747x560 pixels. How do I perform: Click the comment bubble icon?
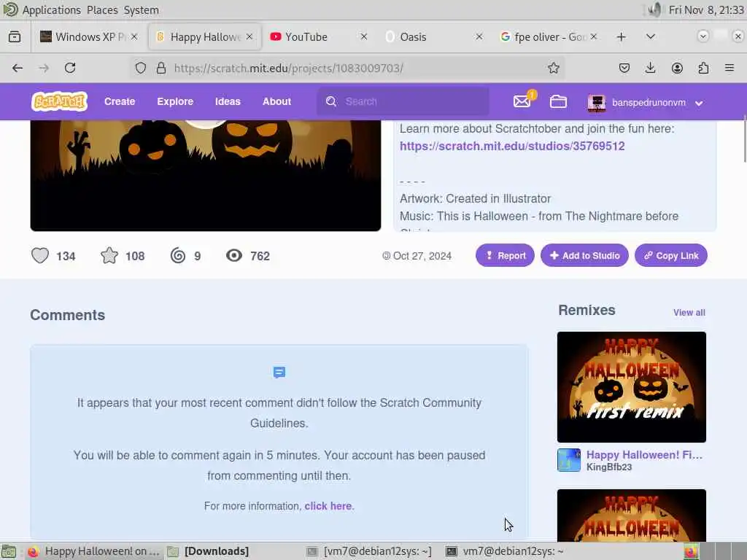pyautogui.click(x=279, y=372)
